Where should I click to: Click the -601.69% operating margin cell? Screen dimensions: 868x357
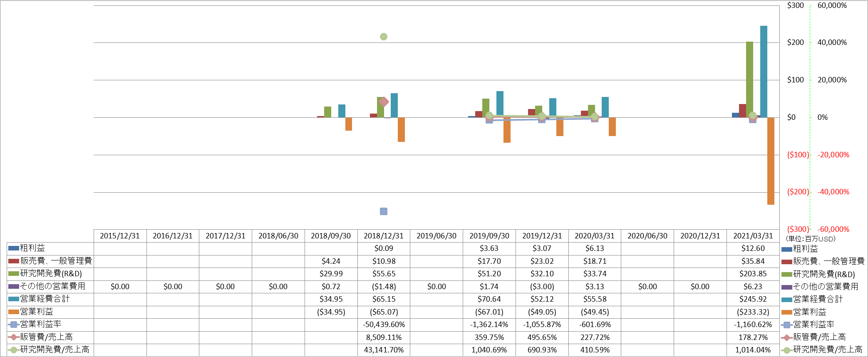click(x=595, y=325)
